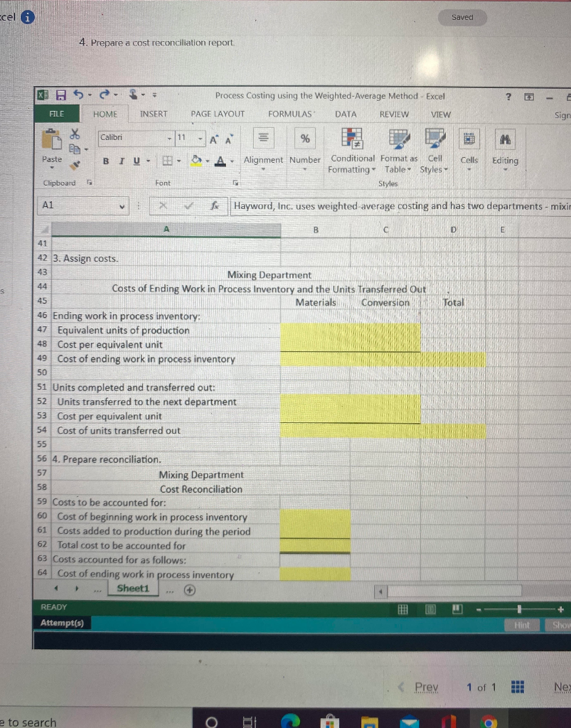Click the ribbon display options icon
The width and height of the screenshot is (571, 728).
tap(529, 97)
